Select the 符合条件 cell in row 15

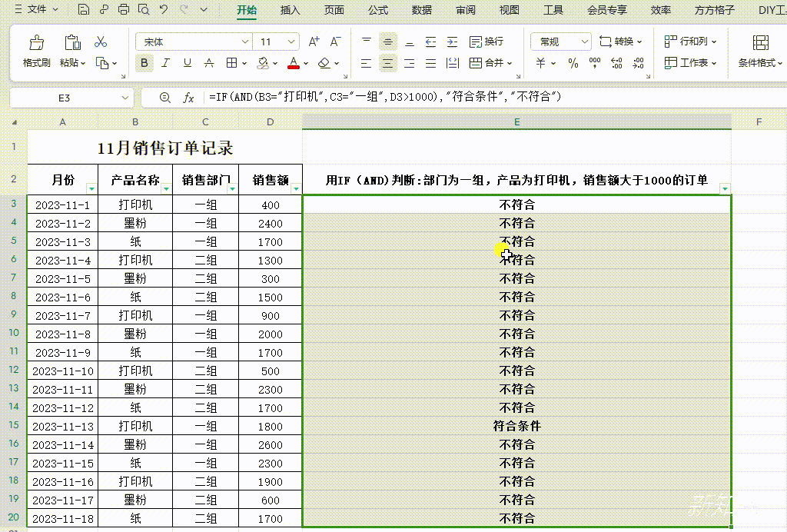click(x=516, y=426)
